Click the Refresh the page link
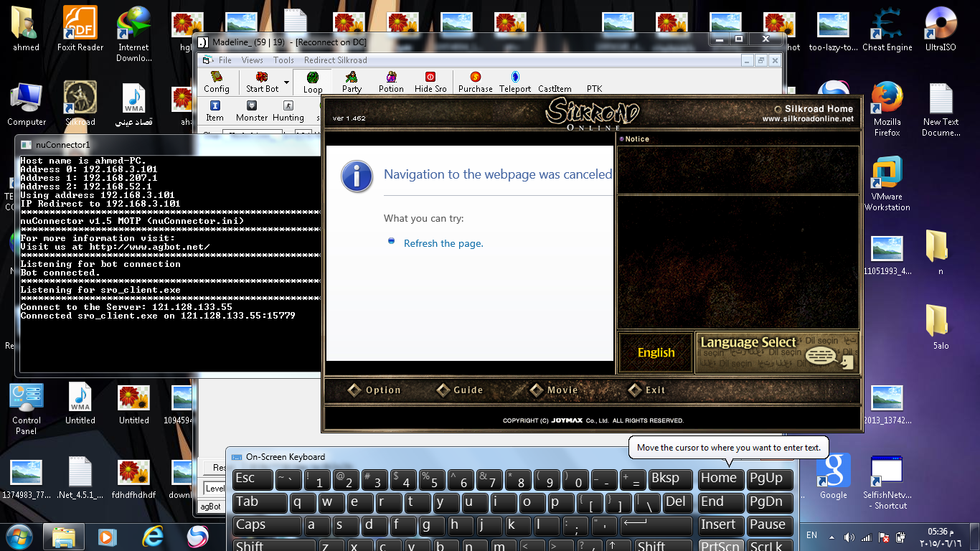 [x=443, y=243]
